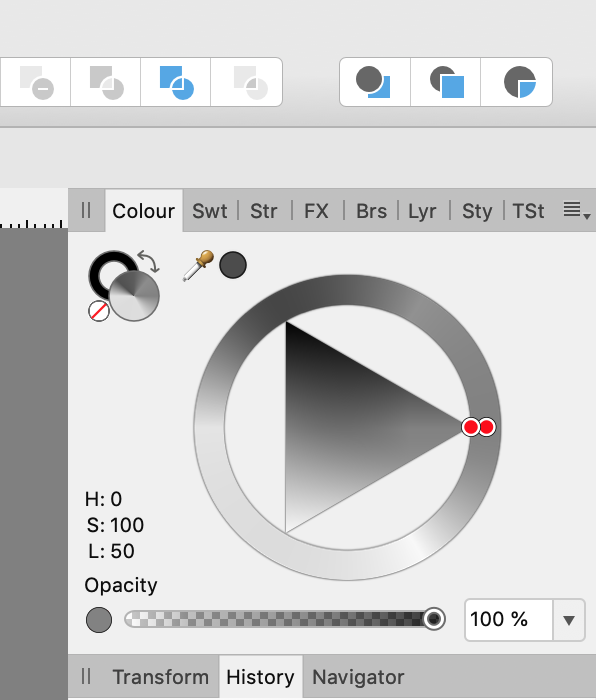Apply the dark grey picked colour swatch

[x=233, y=265]
